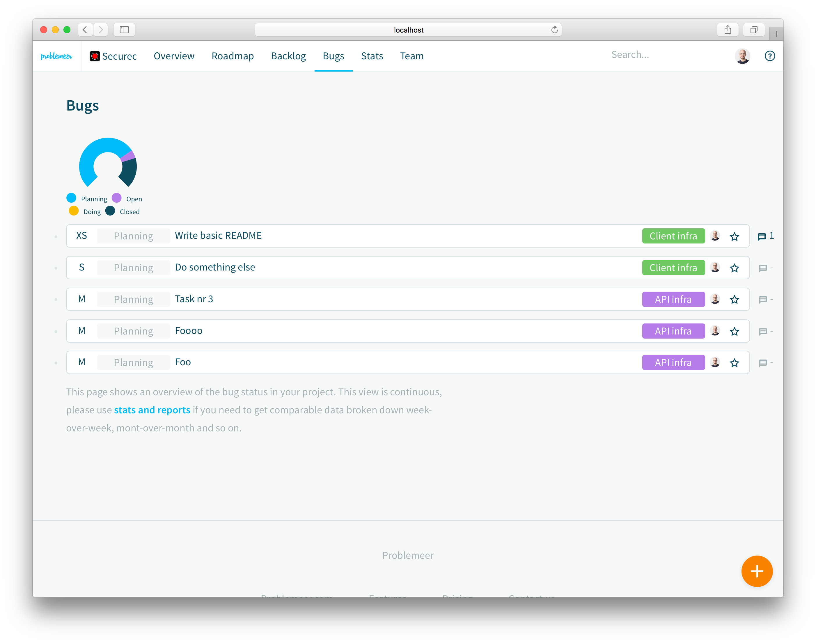Click the Open legend purple dot
This screenshot has width=816, height=644.
click(x=117, y=198)
